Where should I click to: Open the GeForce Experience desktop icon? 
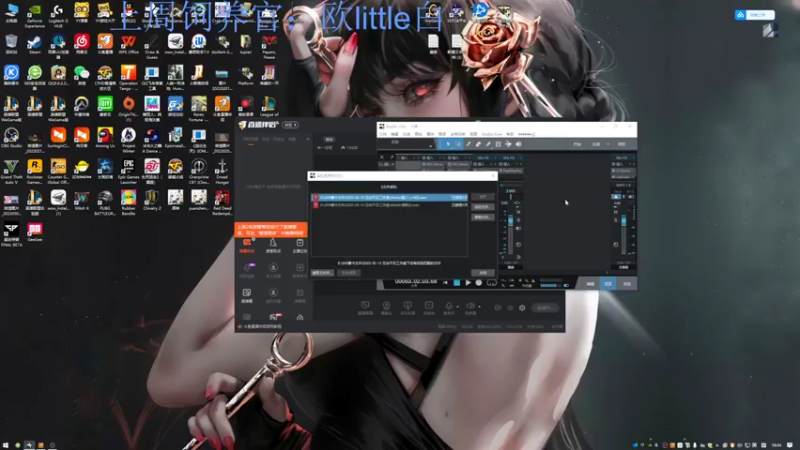[35, 14]
